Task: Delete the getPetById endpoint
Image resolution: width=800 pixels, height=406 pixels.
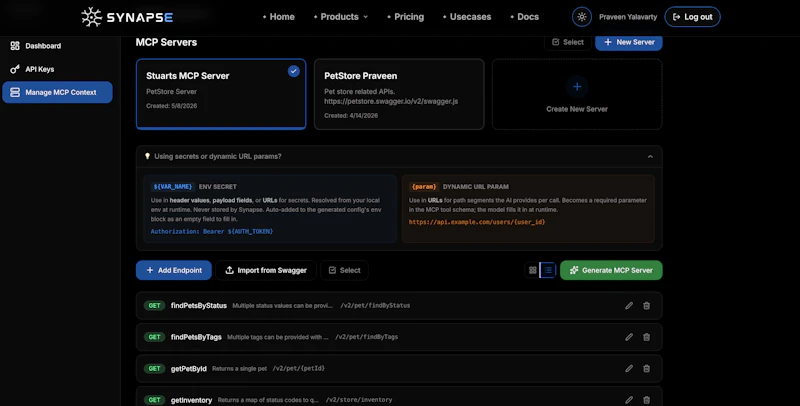Action: 646,368
